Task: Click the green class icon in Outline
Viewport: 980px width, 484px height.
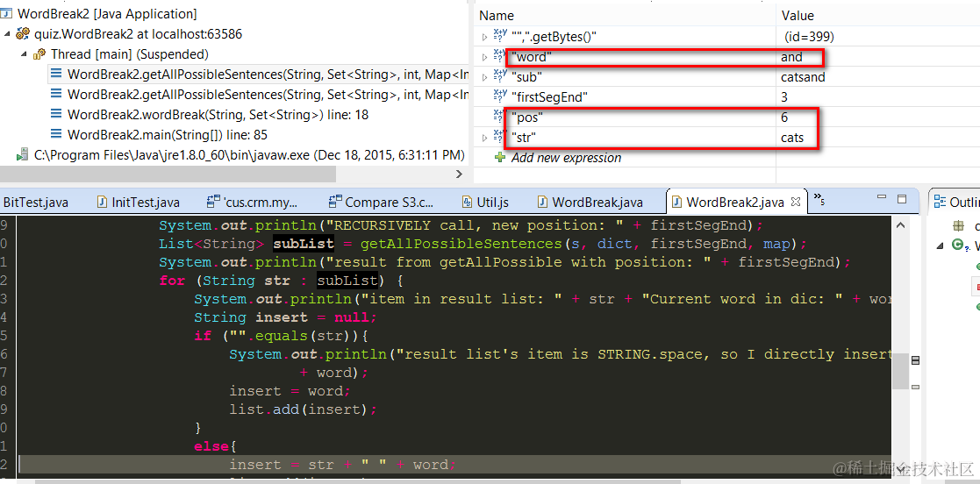Action: [x=957, y=246]
